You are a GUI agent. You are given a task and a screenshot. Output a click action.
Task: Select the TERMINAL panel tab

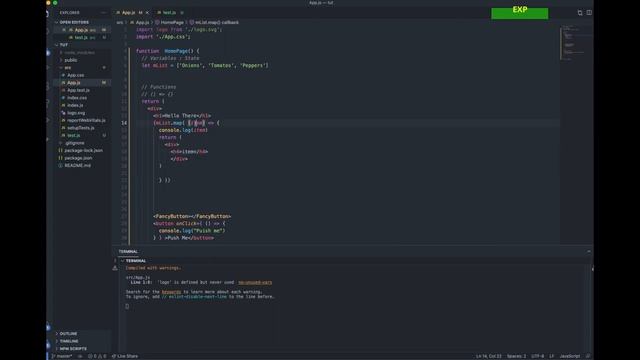[128, 251]
